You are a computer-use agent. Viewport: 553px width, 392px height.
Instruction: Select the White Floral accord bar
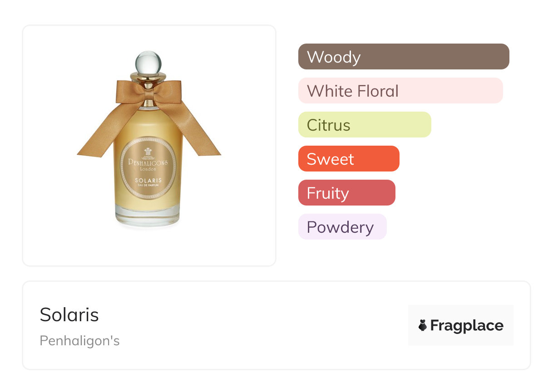[x=400, y=91]
